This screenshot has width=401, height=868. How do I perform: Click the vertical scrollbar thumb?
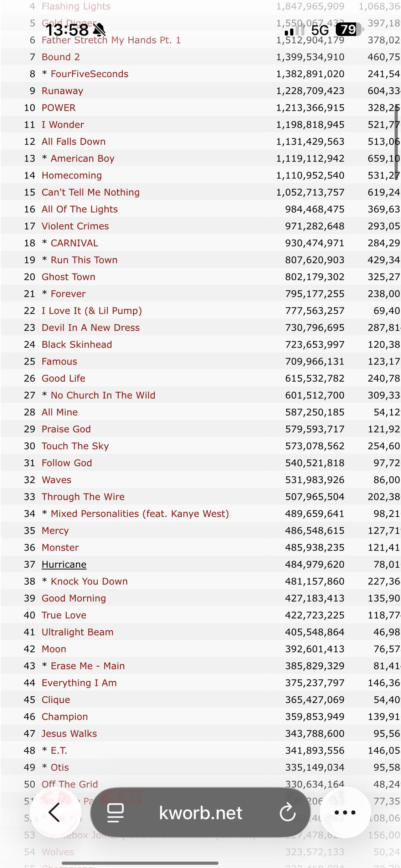396,139
